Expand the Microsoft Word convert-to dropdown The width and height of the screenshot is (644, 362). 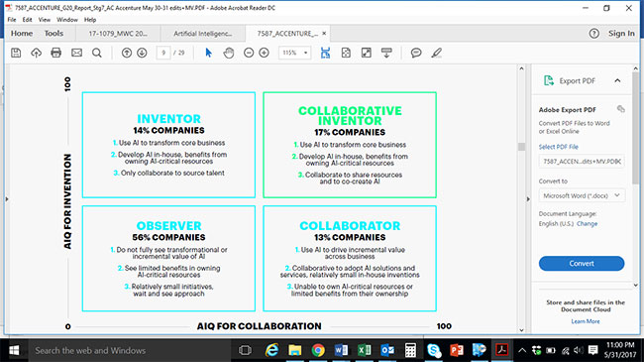click(x=582, y=195)
